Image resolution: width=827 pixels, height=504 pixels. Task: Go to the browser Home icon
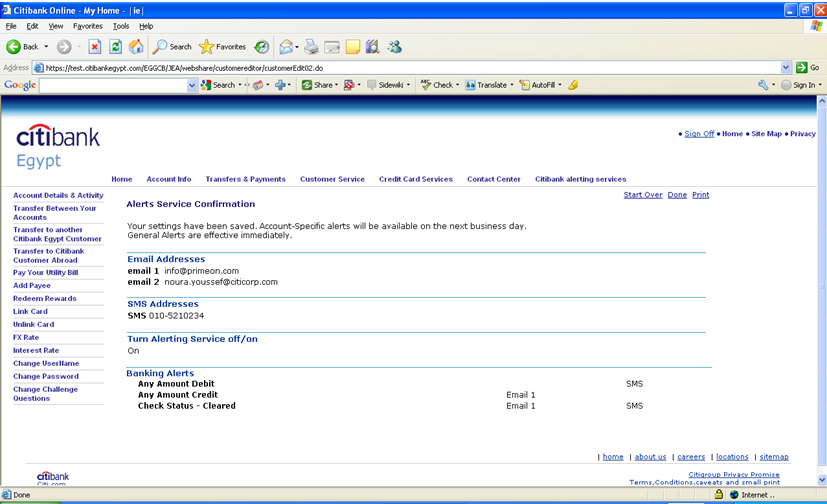click(x=136, y=47)
